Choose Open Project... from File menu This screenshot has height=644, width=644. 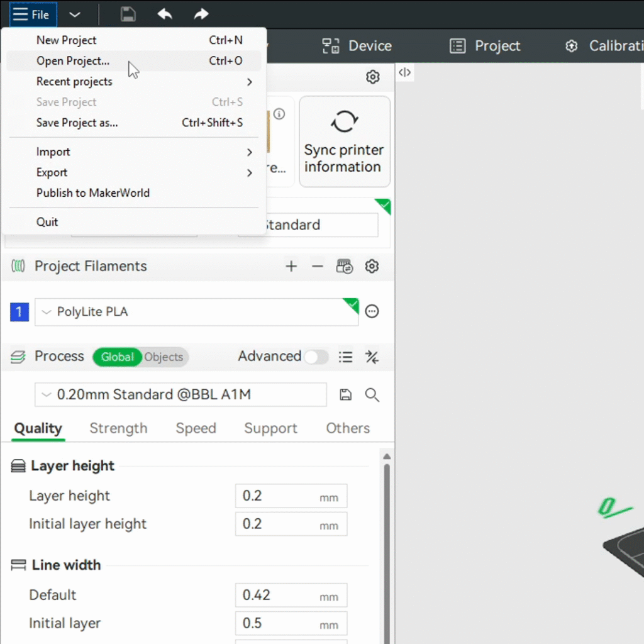click(x=73, y=61)
